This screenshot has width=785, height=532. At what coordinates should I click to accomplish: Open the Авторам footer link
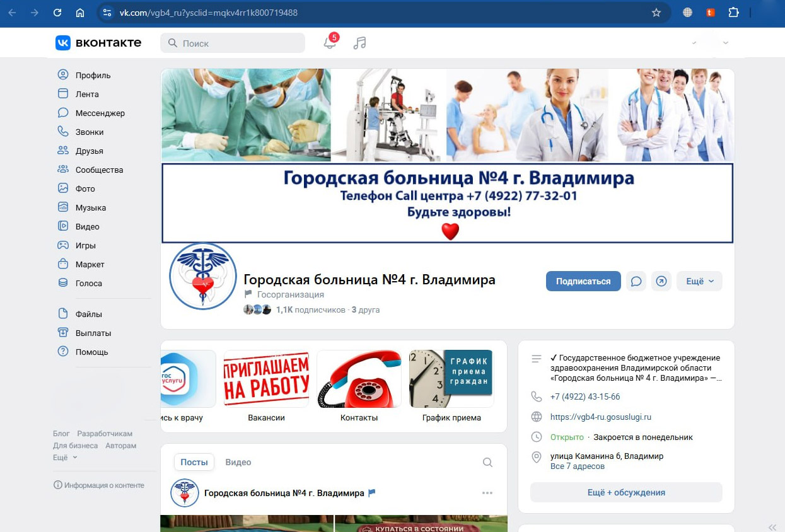click(120, 446)
